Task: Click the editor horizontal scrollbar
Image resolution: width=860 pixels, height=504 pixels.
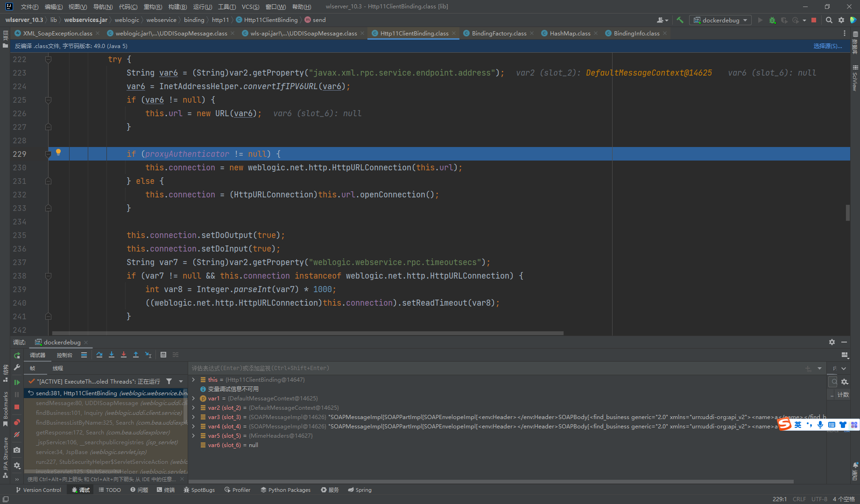Action: click(308, 333)
